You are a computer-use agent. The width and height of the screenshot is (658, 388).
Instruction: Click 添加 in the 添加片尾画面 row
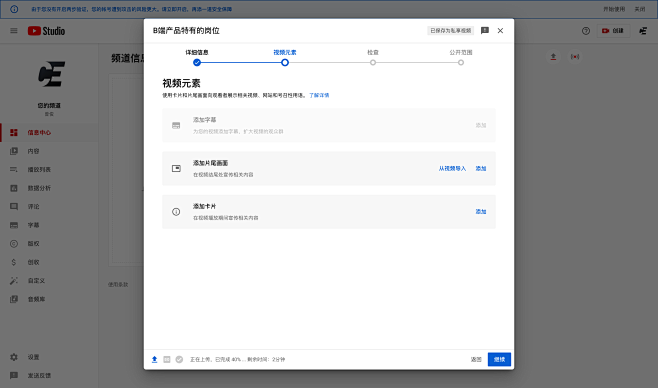pos(481,169)
